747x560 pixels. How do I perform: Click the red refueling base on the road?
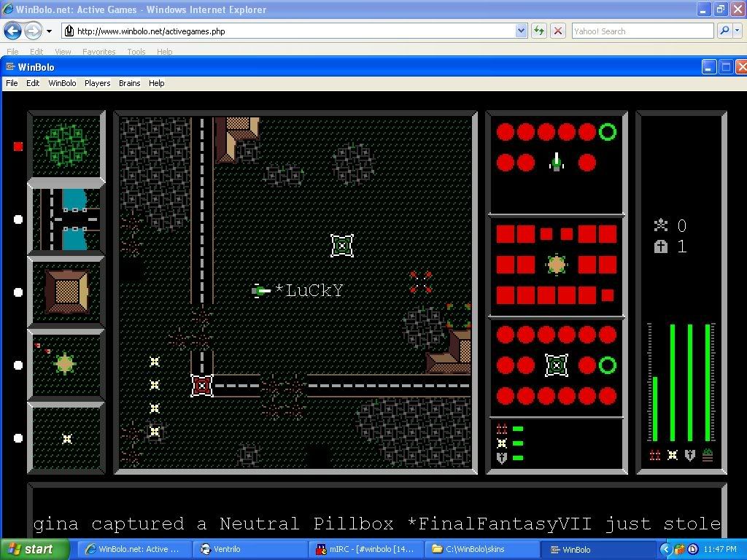point(202,386)
